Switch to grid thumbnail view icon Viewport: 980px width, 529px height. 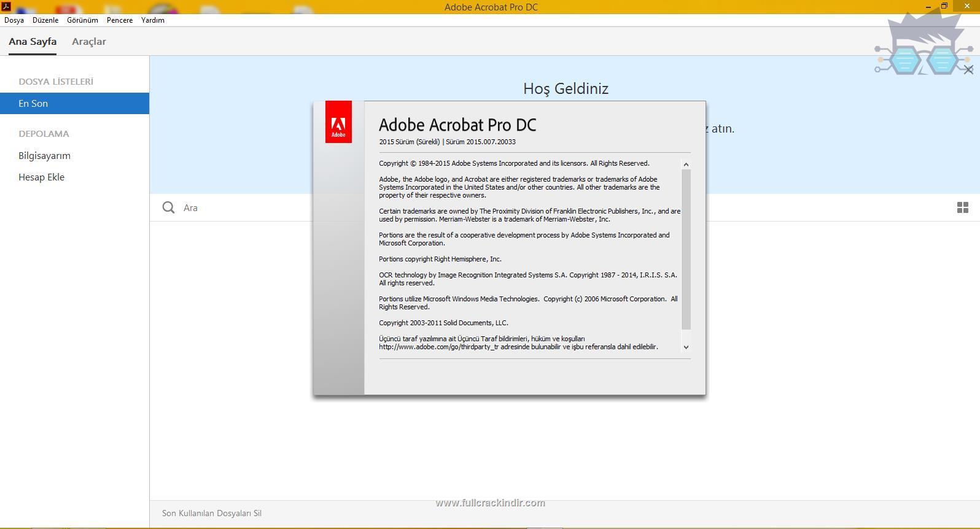coord(963,207)
